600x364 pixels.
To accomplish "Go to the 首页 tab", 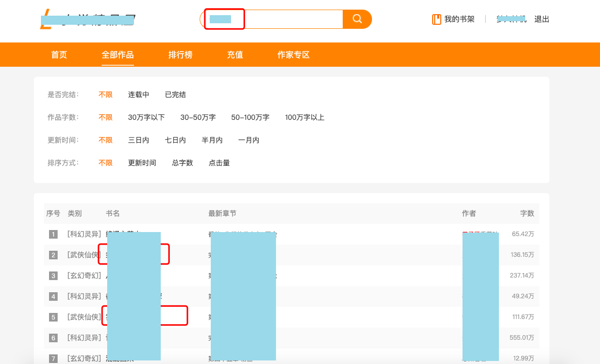I will pos(59,55).
